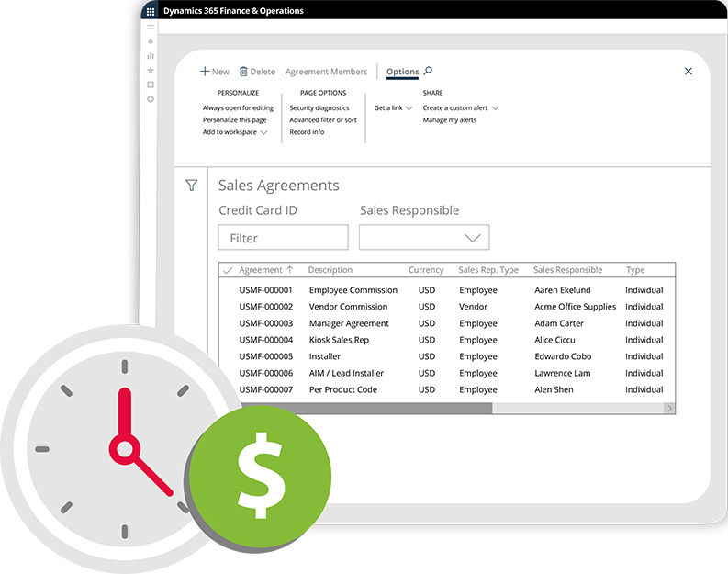
Task: Select the Employee Commission description cell
Action: pyautogui.click(x=353, y=290)
